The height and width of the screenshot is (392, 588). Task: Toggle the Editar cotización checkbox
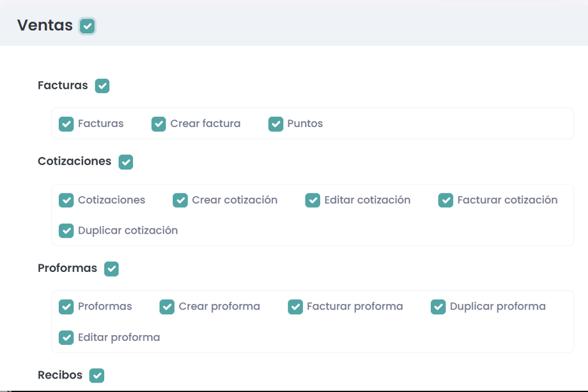(x=313, y=200)
